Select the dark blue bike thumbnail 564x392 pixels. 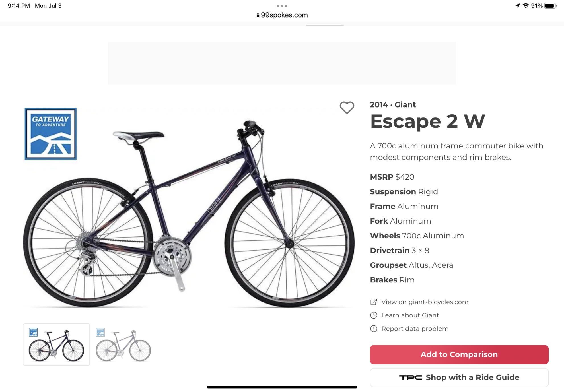point(56,344)
